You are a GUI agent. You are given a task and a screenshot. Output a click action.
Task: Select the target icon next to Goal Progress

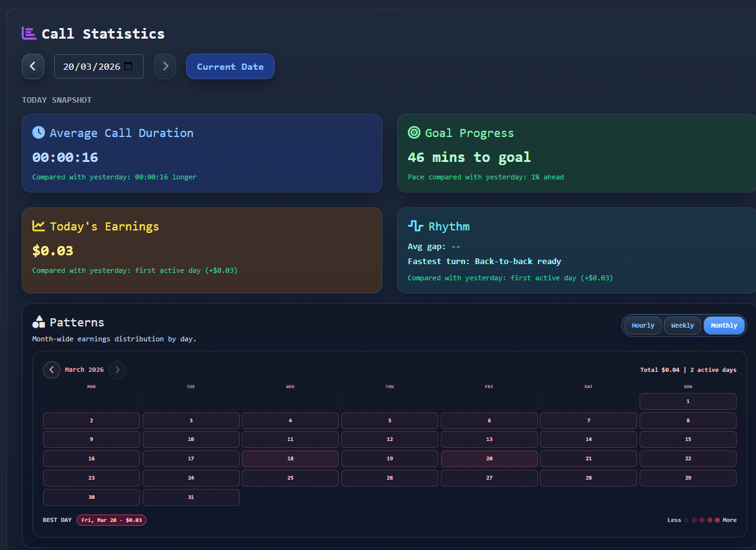point(415,132)
